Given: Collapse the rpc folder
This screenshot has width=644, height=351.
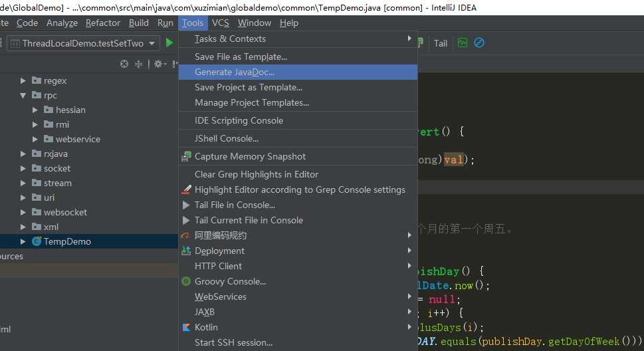Looking at the screenshot, I should [x=23, y=95].
